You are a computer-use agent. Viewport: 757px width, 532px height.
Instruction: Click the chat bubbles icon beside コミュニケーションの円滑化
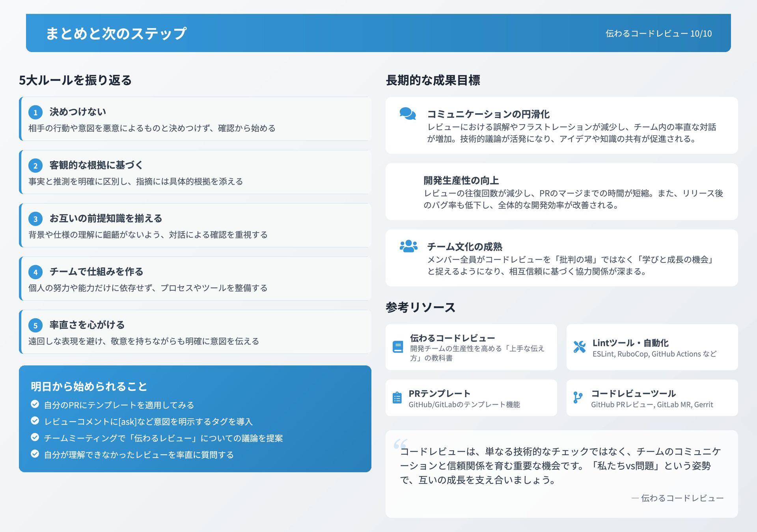[x=407, y=114]
